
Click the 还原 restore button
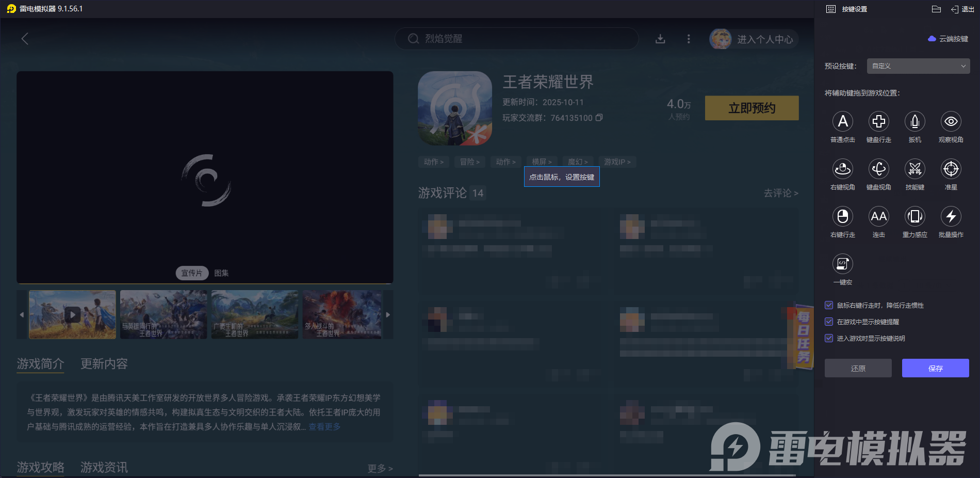click(x=858, y=368)
